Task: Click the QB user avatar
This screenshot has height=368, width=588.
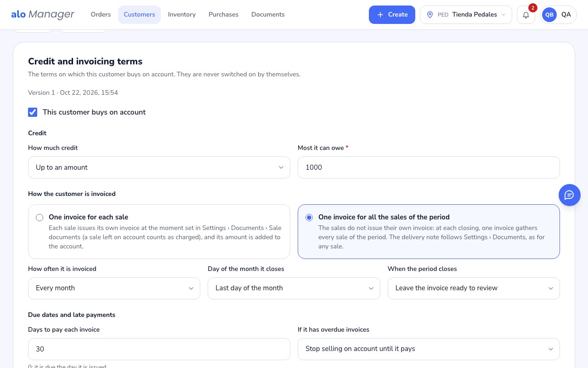Action: (549, 15)
